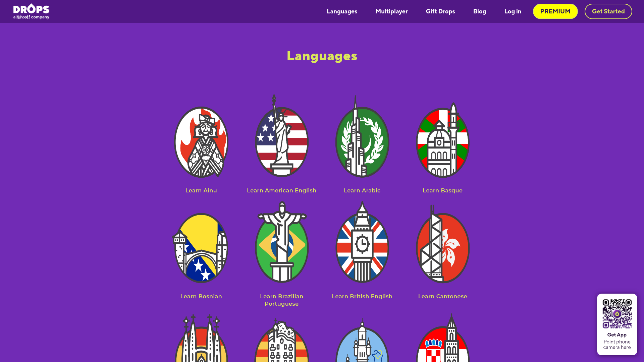This screenshot has height=362, width=644.
Task: Click 'Point phone camera here' text
Action: 617,345
